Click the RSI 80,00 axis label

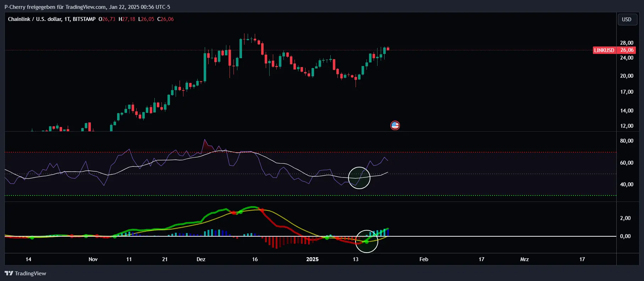[x=627, y=140]
